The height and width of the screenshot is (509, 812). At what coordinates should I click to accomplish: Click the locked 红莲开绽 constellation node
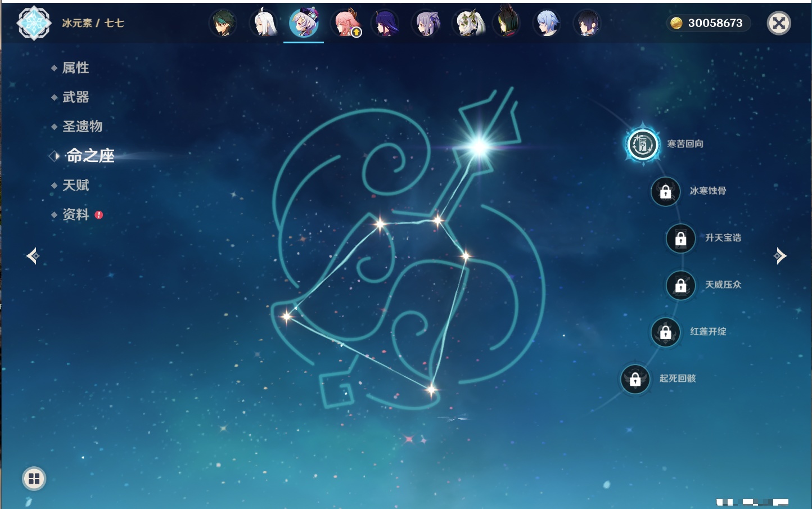[665, 332]
